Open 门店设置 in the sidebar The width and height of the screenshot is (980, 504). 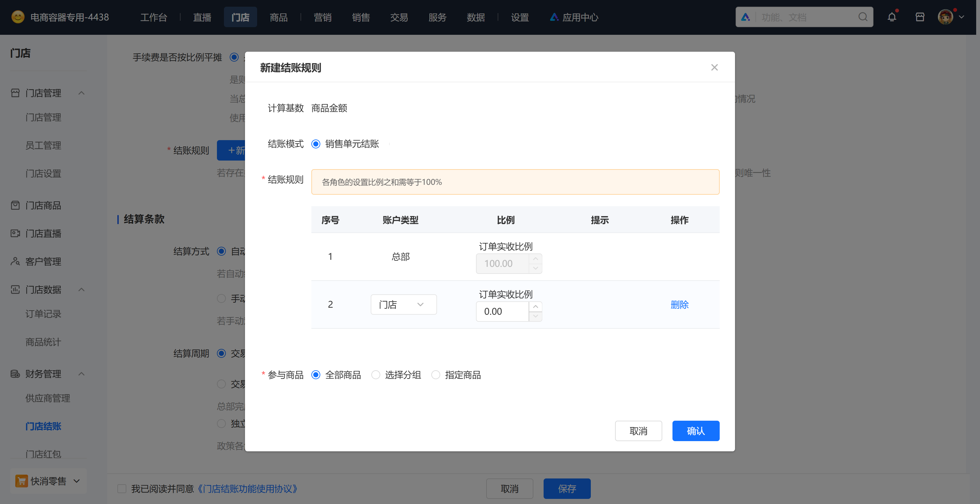point(43,174)
